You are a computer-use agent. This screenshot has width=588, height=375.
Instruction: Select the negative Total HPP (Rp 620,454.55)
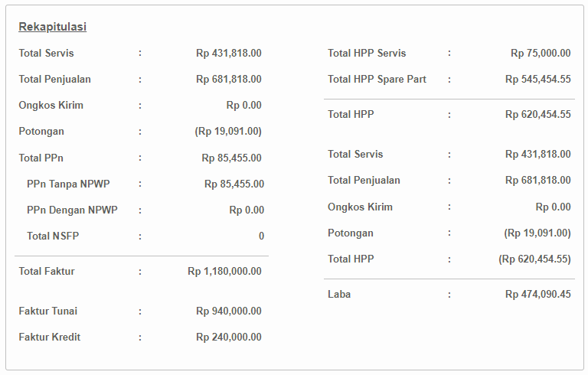click(x=534, y=259)
